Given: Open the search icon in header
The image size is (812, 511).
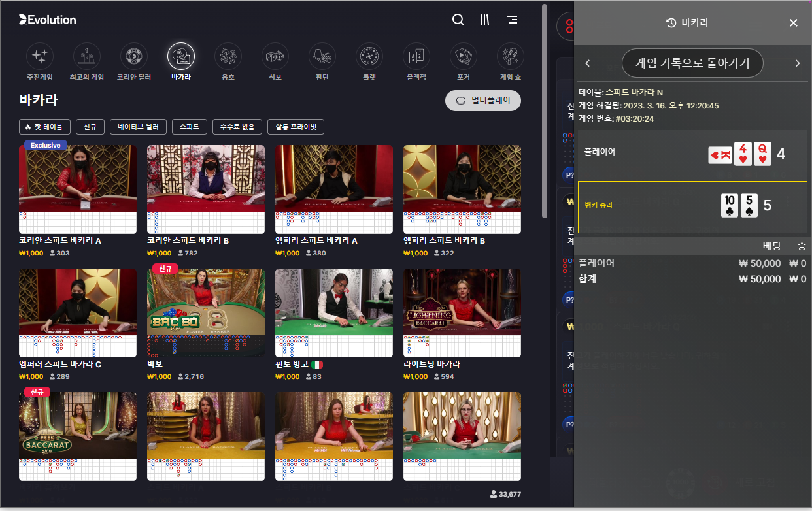Looking at the screenshot, I should click(x=458, y=20).
